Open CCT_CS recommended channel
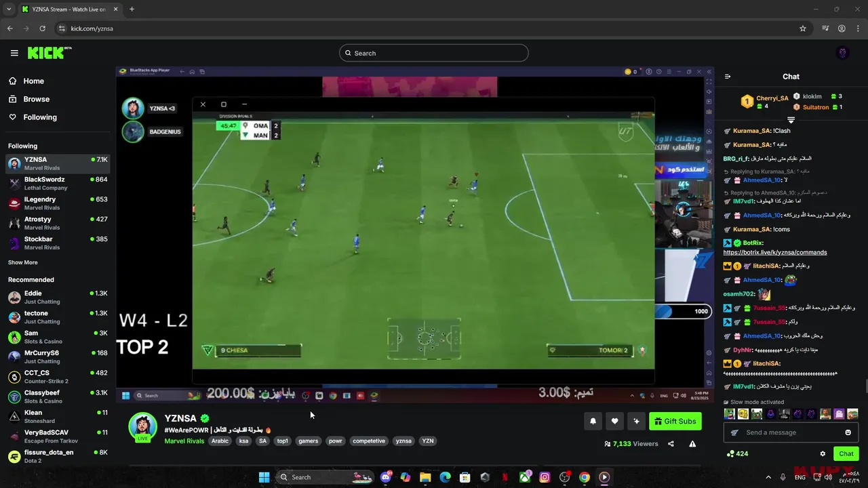 (58, 377)
